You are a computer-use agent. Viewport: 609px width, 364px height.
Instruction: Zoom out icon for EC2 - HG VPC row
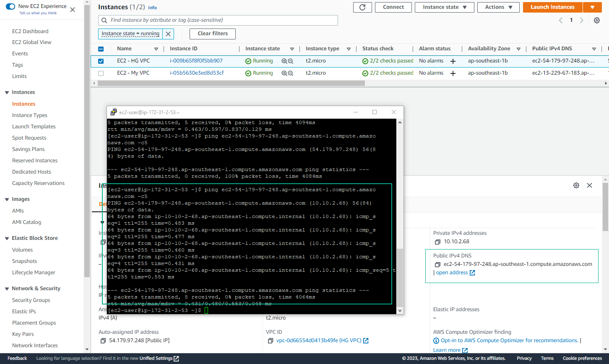click(x=290, y=61)
